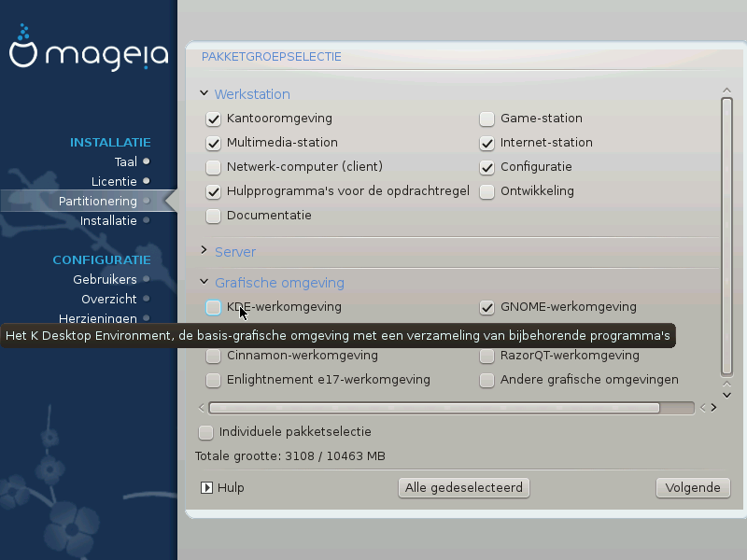Uncheck the Configuratie package group

(486, 167)
